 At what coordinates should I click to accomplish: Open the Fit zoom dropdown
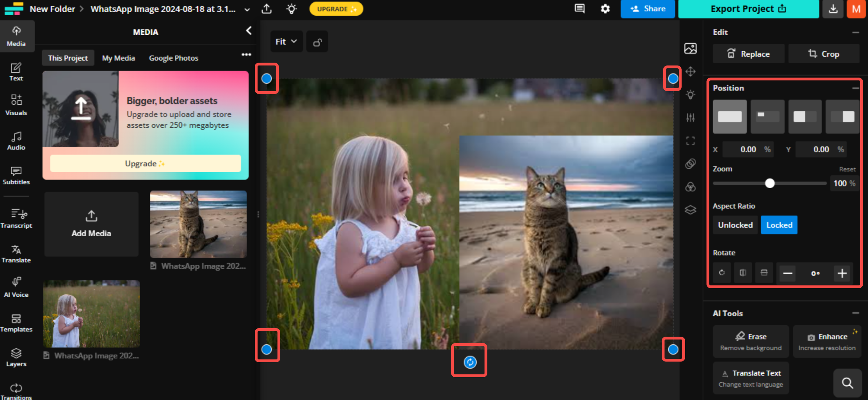[x=286, y=42]
